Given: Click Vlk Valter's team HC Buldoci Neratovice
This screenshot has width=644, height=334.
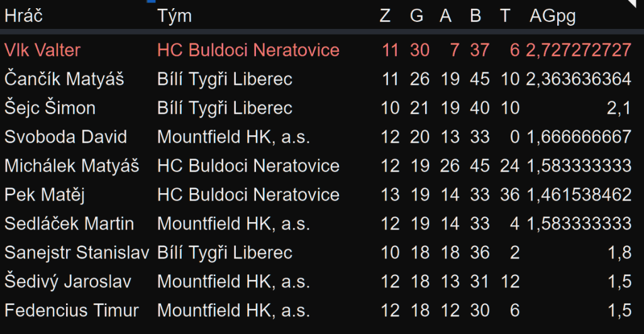Looking at the screenshot, I should (x=248, y=50).
